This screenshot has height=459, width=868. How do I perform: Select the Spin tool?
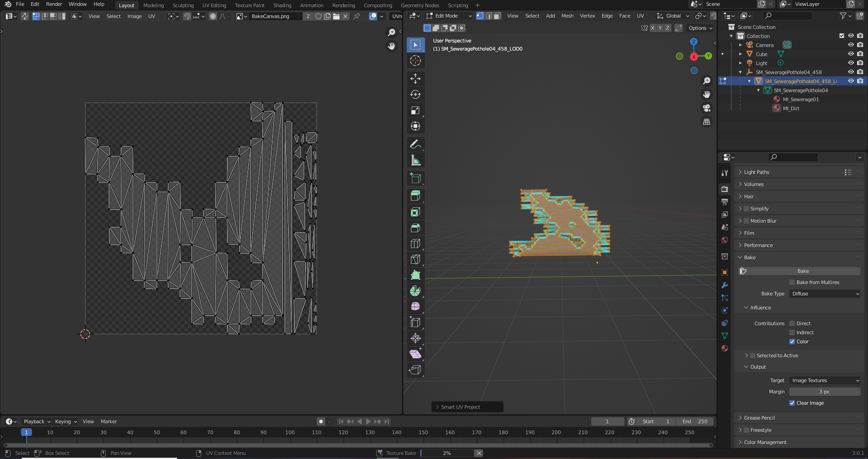click(415, 291)
